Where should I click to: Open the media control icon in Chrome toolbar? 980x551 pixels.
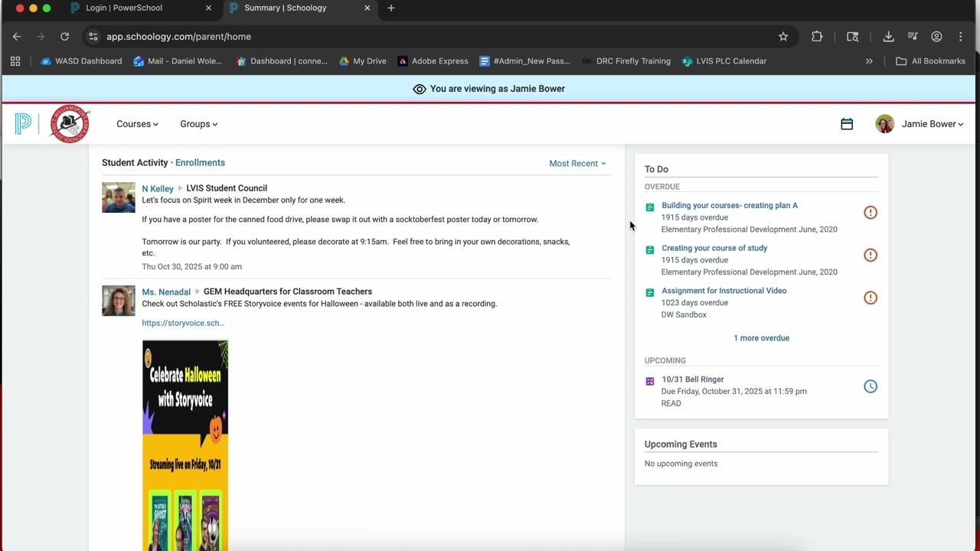(x=913, y=37)
